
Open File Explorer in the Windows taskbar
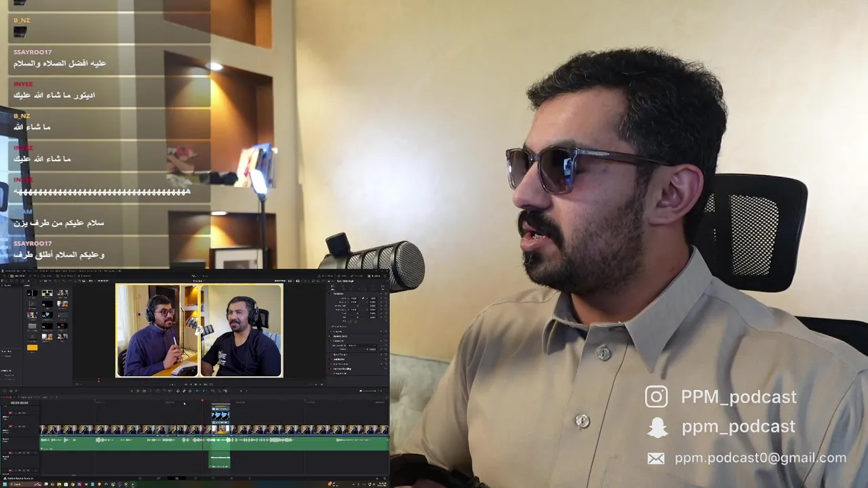tap(59, 484)
